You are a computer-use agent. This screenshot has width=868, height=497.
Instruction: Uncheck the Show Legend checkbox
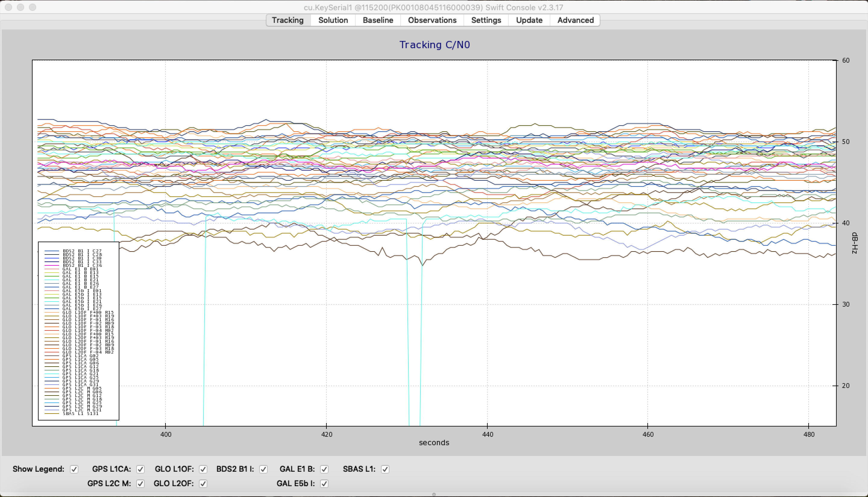(x=74, y=469)
